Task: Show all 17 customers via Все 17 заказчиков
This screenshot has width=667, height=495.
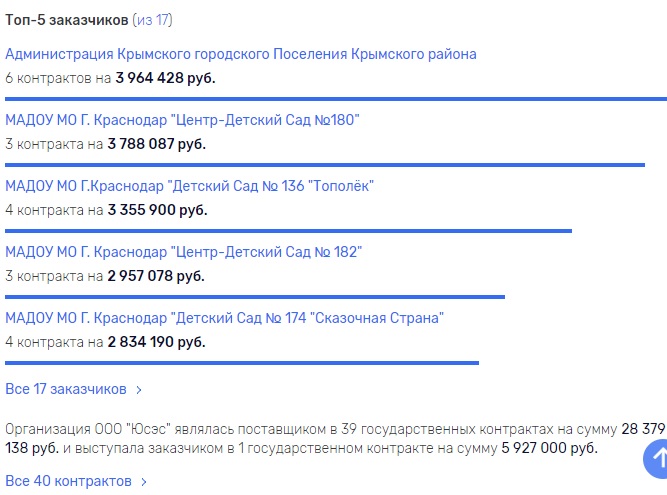Action: 66,389
